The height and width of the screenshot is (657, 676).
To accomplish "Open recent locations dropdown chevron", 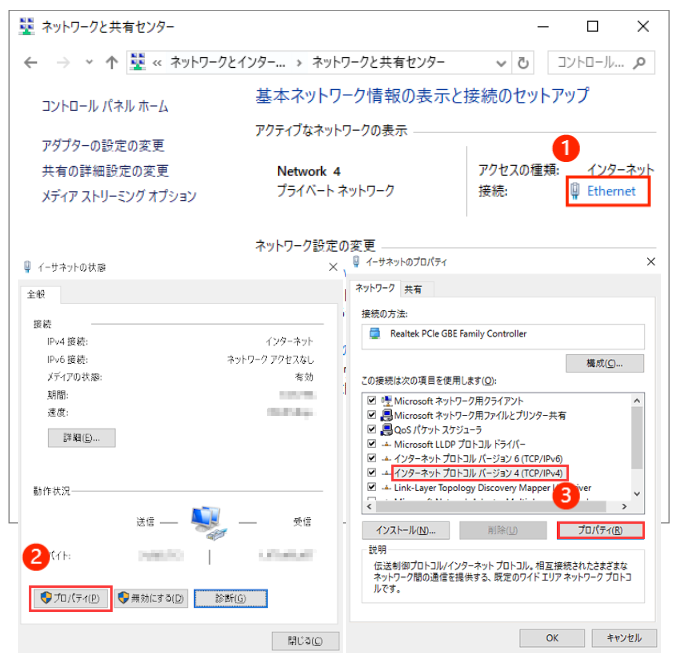I will tap(89, 63).
